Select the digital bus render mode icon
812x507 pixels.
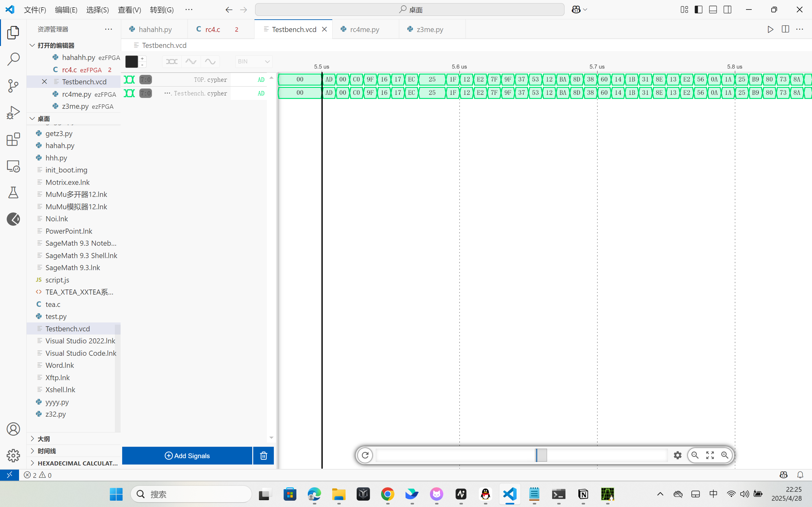tap(171, 62)
